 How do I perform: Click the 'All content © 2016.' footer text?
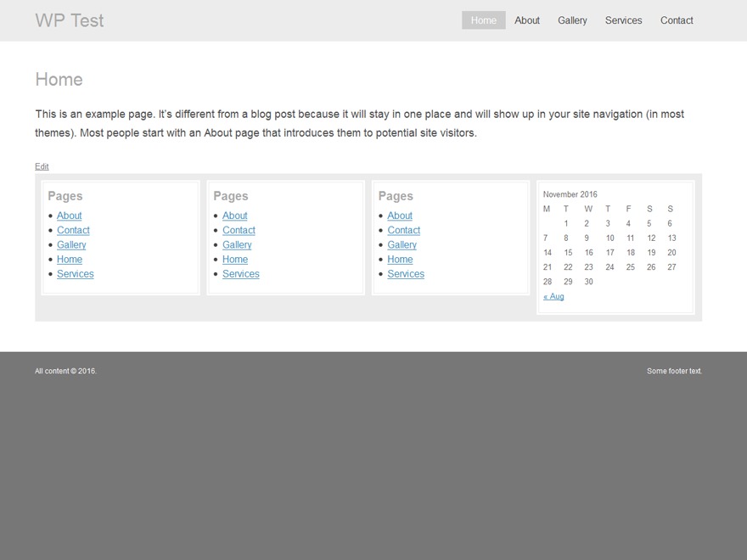coord(65,371)
